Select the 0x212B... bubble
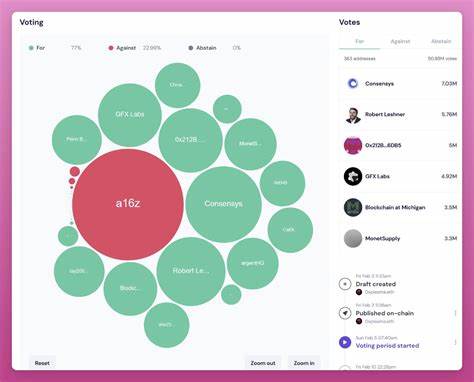This screenshot has height=382, width=474. pos(190,140)
